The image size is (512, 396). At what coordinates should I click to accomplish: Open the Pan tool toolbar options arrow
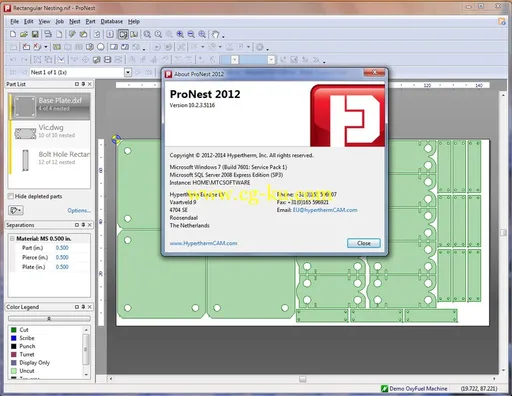click(x=223, y=36)
